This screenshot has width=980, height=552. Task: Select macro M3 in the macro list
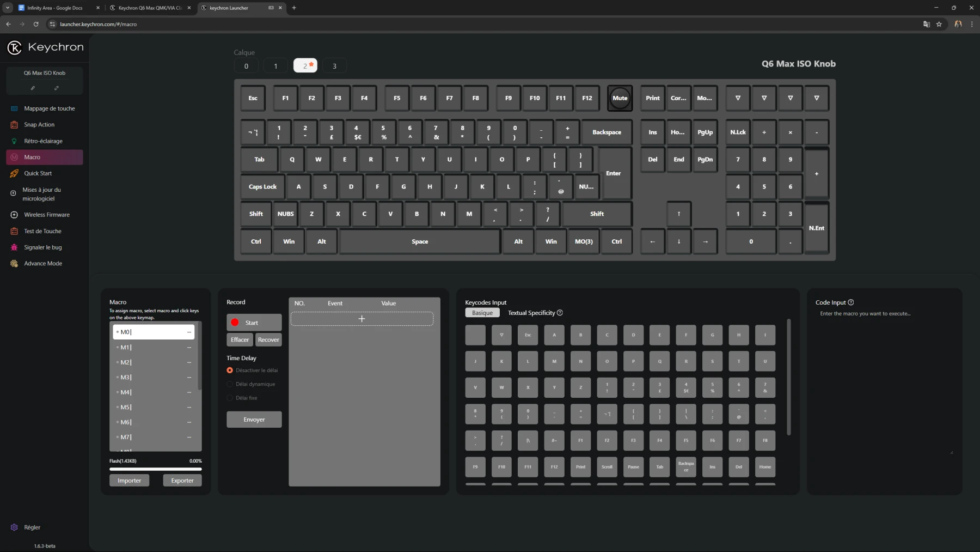click(154, 377)
